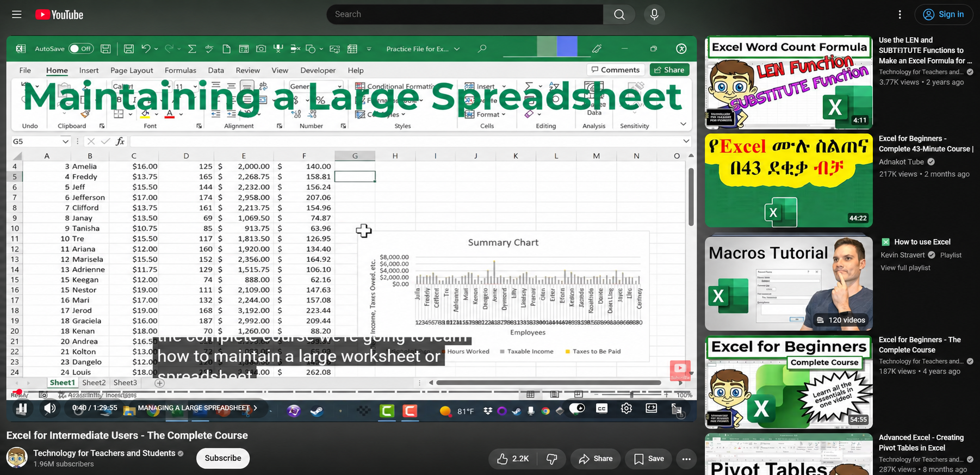Start voice search with the microphone icon
The height and width of the screenshot is (475, 980).
coord(654,14)
